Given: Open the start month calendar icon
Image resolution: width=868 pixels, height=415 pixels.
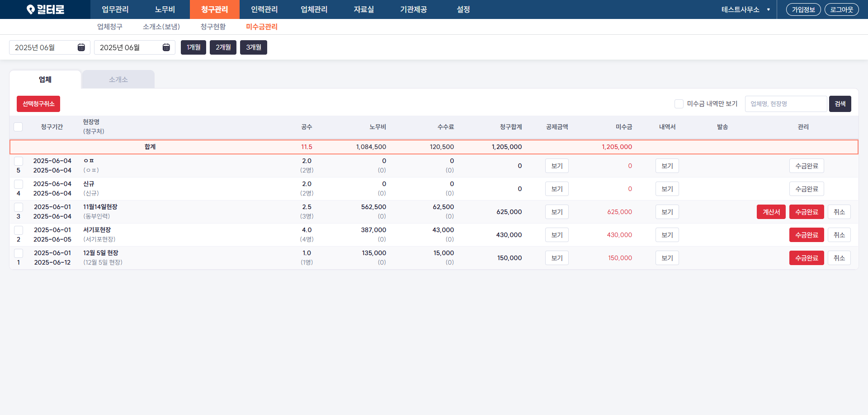Looking at the screenshot, I should tap(81, 47).
